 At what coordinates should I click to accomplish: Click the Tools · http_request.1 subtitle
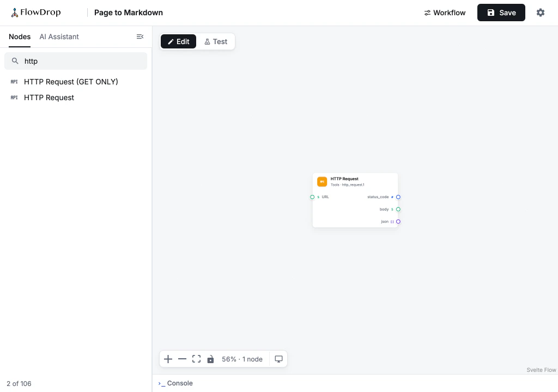tap(347, 185)
